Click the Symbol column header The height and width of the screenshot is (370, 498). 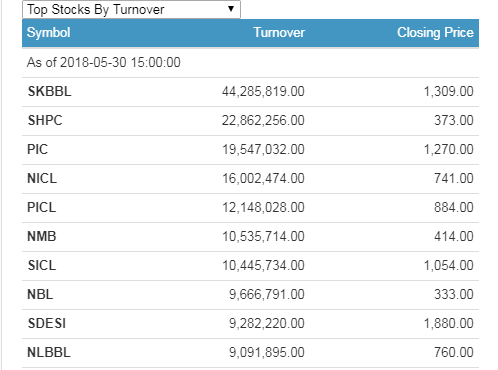pyautogui.click(x=48, y=33)
